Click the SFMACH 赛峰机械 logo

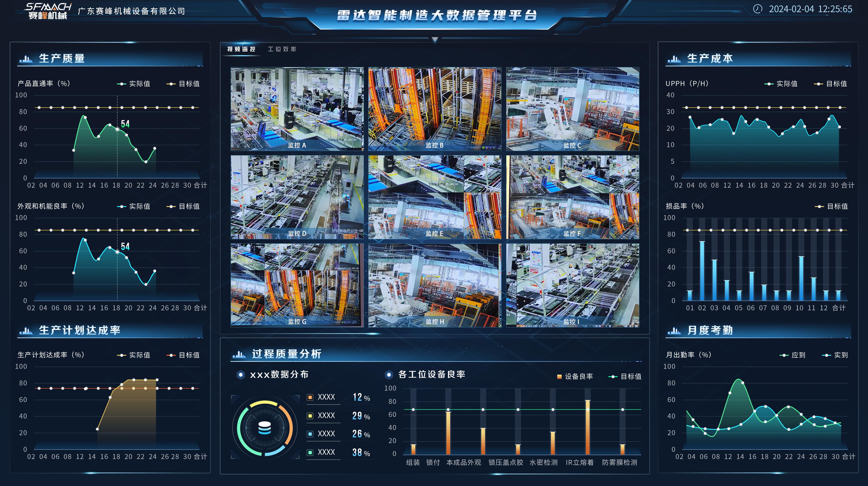48,11
